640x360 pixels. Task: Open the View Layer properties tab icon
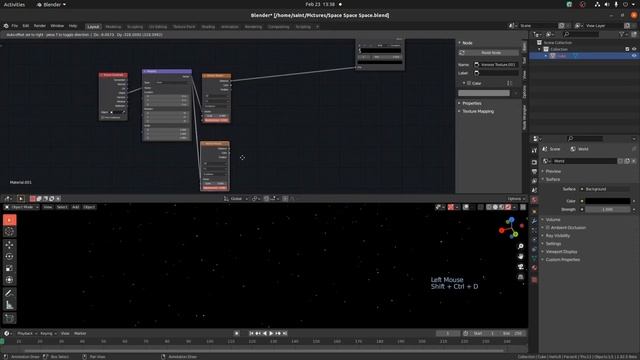pyautogui.click(x=534, y=181)
